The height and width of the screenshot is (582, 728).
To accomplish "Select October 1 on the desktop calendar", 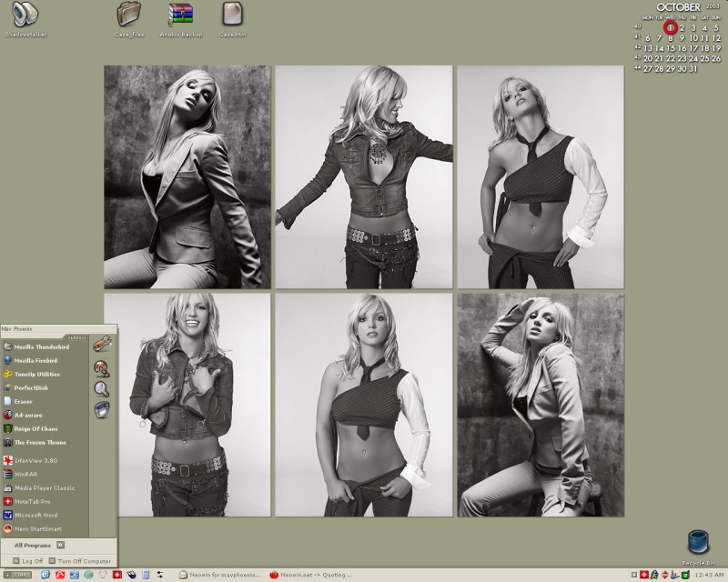I will pos(671,27).
